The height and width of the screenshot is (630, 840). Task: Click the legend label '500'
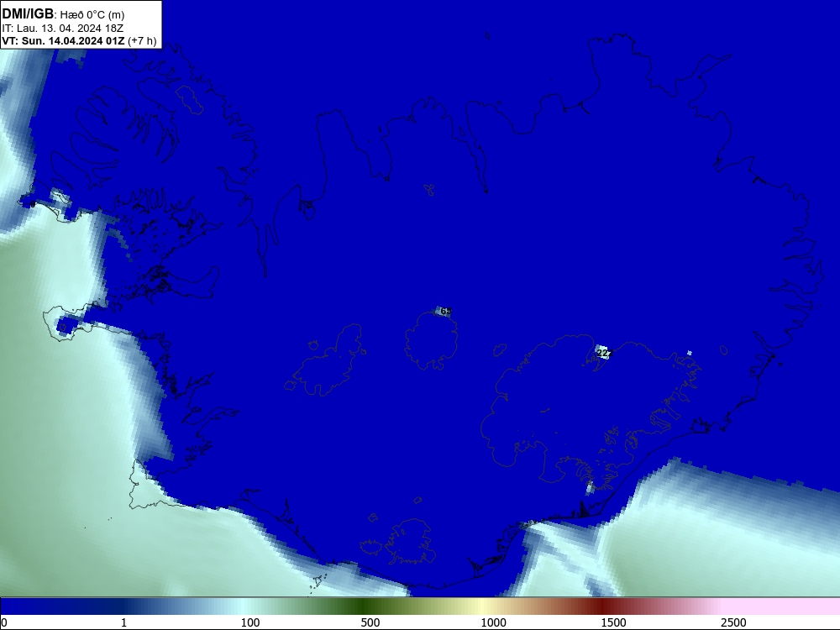370,622
